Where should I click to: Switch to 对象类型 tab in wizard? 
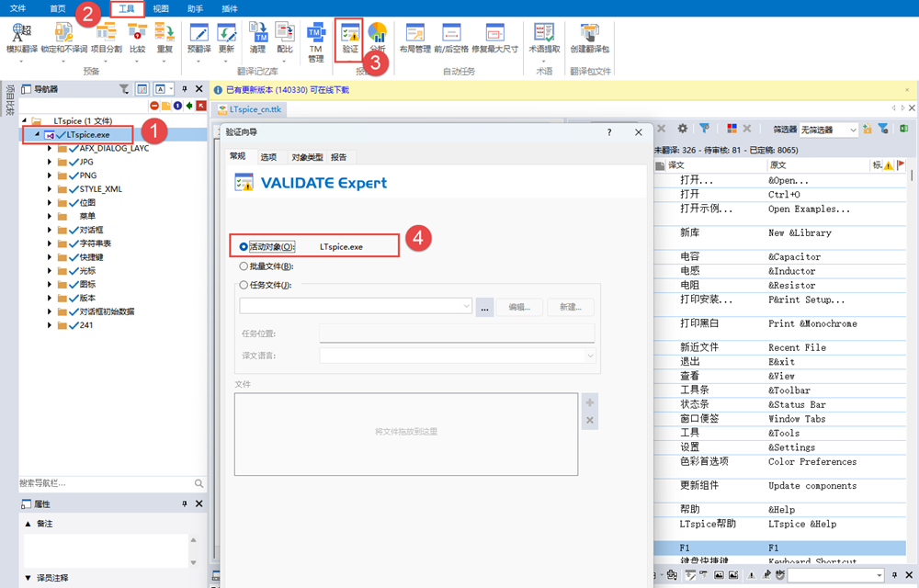point(307,157)
